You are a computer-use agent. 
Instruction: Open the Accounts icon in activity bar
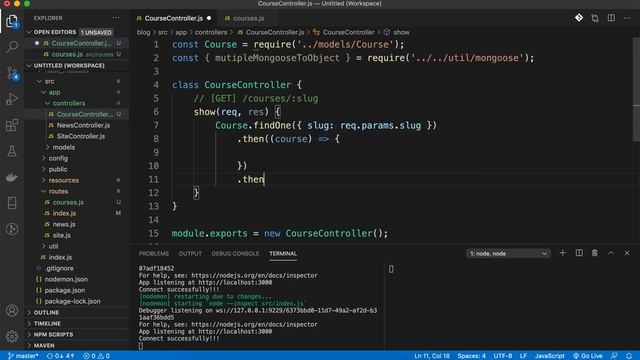tap(12, 311)
